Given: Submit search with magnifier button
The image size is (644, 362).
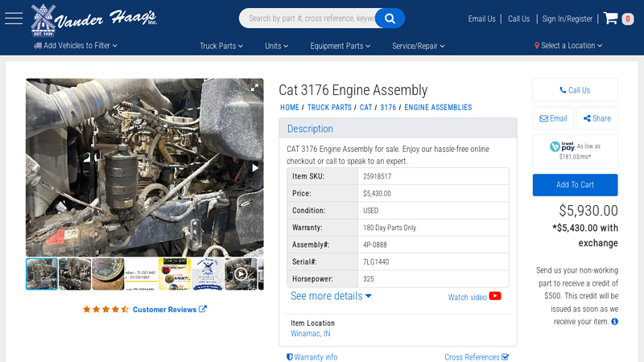Looking at the screenshot, I should coord(390,19).
